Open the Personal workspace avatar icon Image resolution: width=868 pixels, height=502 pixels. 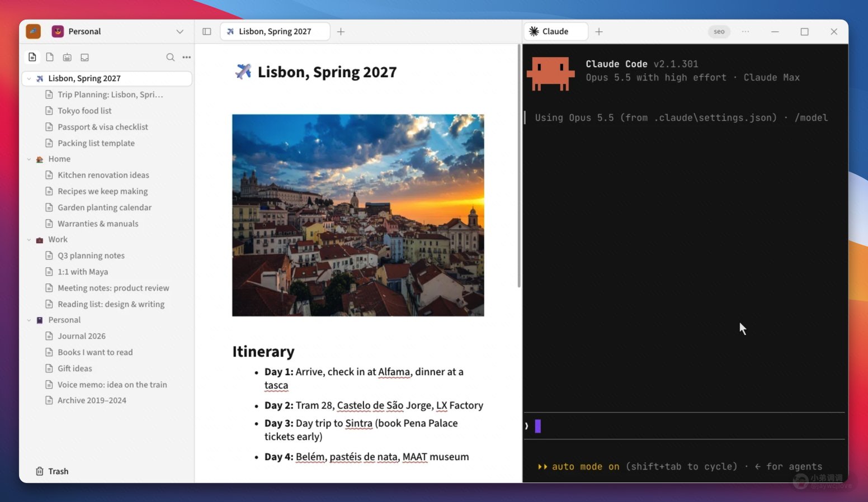click(58, 31)
